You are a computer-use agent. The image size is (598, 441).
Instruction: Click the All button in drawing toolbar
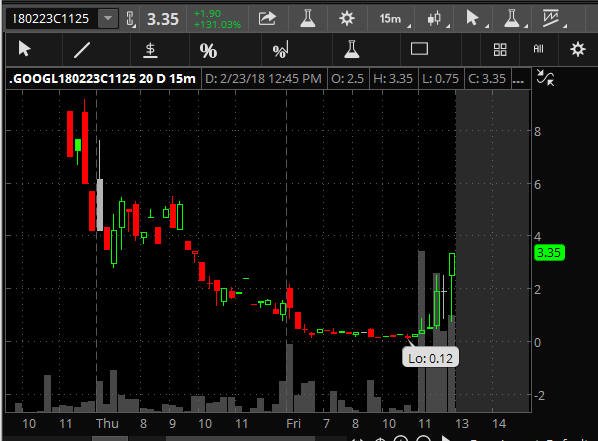(538, 49)
